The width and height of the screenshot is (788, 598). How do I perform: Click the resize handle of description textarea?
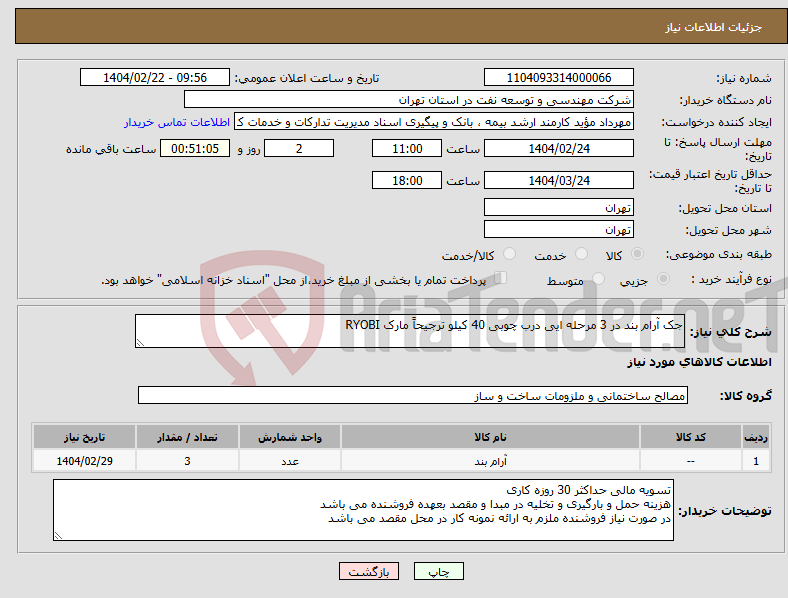140,343
